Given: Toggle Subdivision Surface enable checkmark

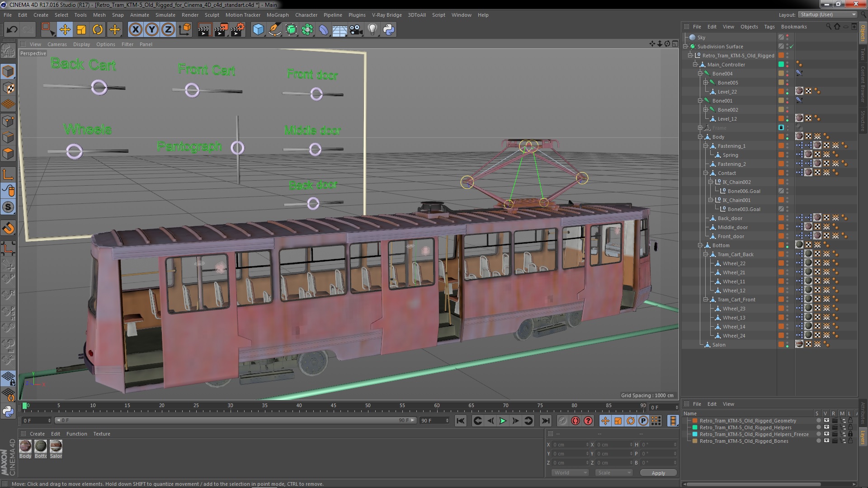Looking at the screenshot, I should pyautogui.click(x=791, y=47).
